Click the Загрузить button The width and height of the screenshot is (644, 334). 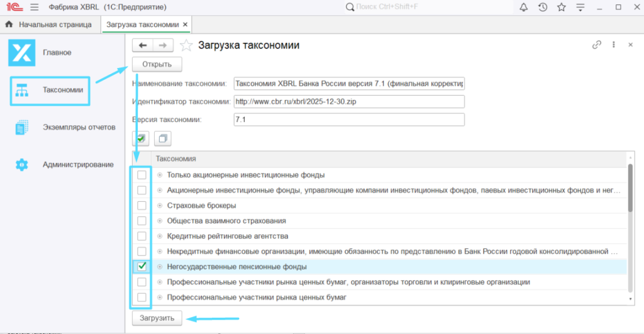(157, 318)
